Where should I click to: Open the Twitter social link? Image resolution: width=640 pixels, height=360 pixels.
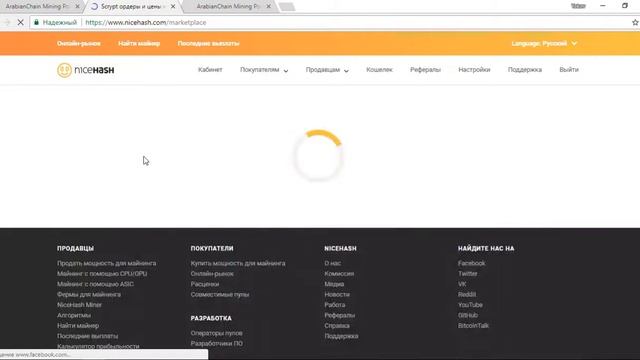(467, 273)
